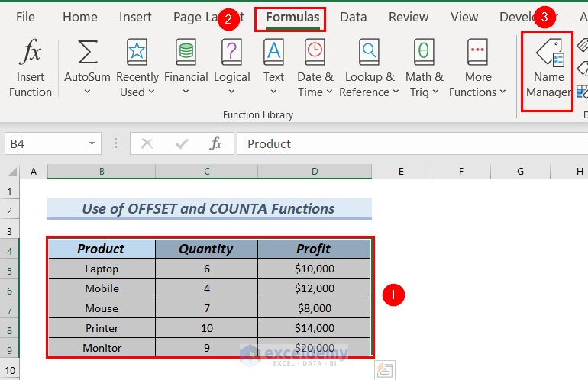Screen dimensions: 588x380
Task: Click the Insert Function fx icon
Action: point(31,53)
